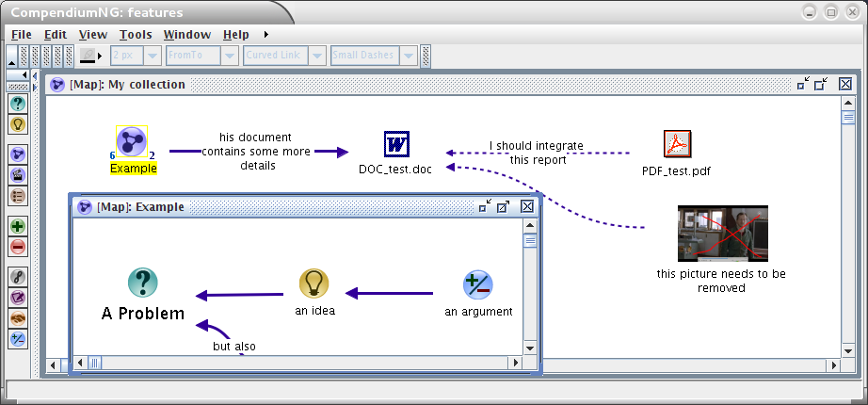Image resolution: width=868 pixels, height=405 pixels.
Task: Click 'his document contains some more details' link label
Action: 256,151
